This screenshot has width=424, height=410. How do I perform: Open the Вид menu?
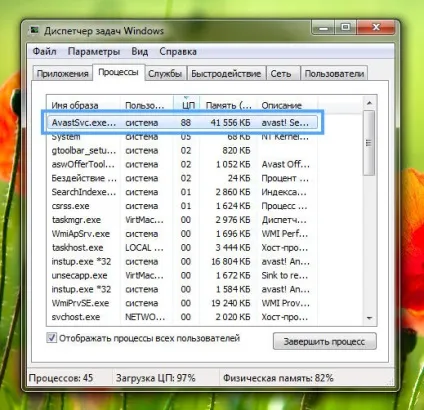tap(139, 51)
